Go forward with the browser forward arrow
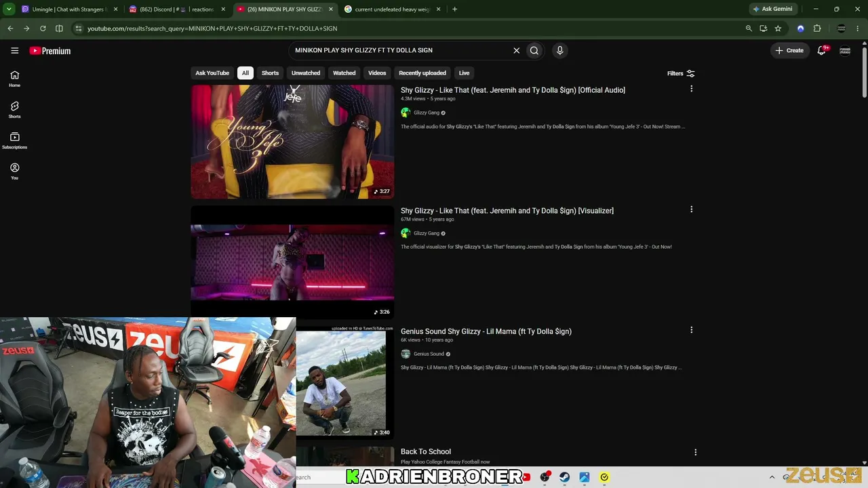868x488 pixels. point(26,28)
